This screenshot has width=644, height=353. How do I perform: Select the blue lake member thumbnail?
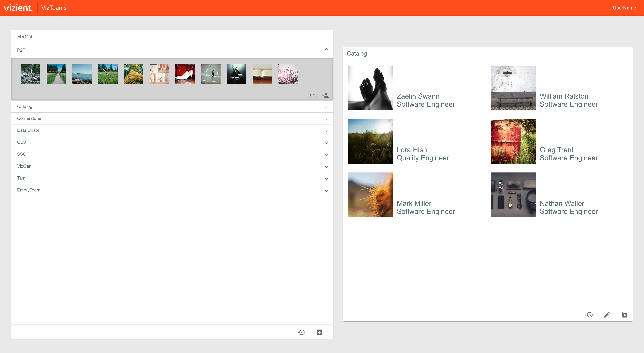pyautogui.click(x=82, y=74)
